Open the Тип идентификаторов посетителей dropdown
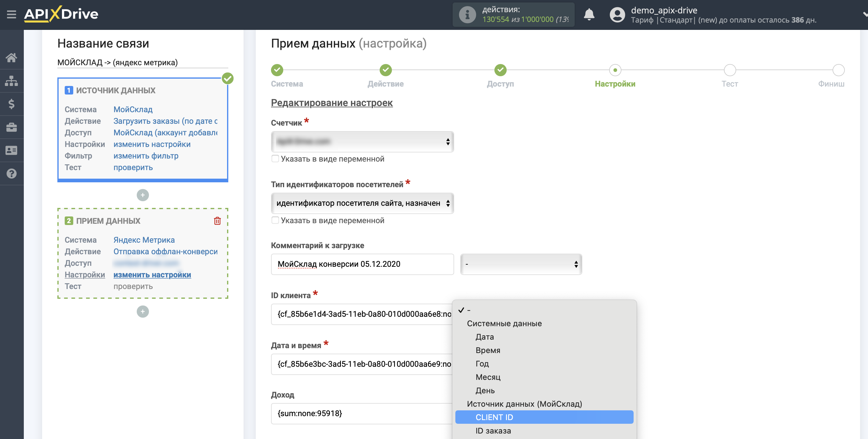The width and height of the screenshot is (868, 439). (x=362, y=203)
